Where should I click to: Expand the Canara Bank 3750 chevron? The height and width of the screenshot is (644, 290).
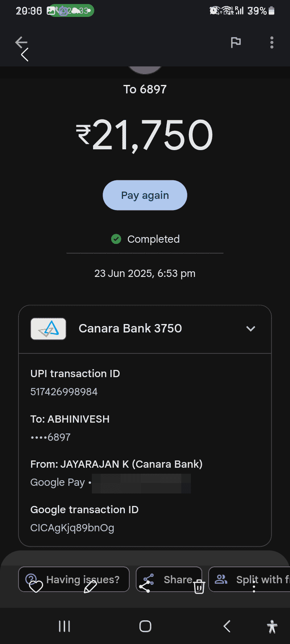pyautogui.click(x=251, y=328)
